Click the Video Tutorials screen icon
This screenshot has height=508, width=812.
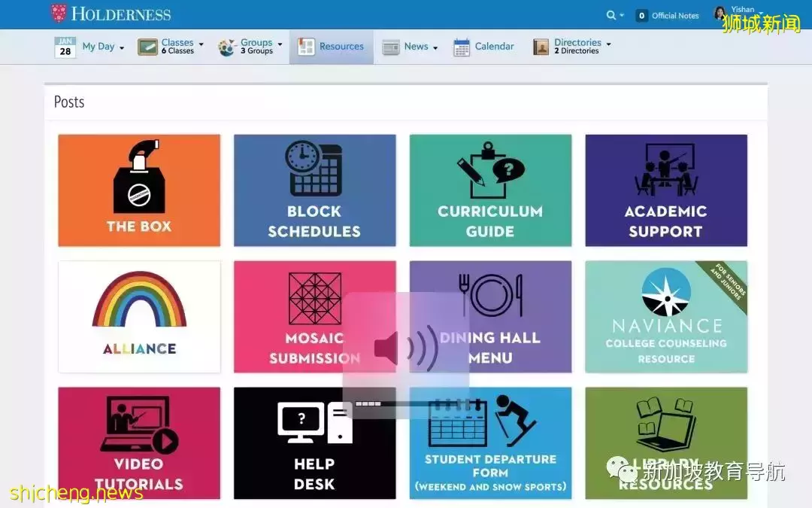coord(139,424)
